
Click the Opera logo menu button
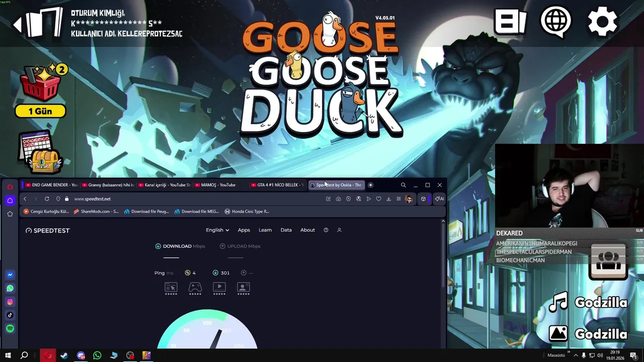point(10,187)
